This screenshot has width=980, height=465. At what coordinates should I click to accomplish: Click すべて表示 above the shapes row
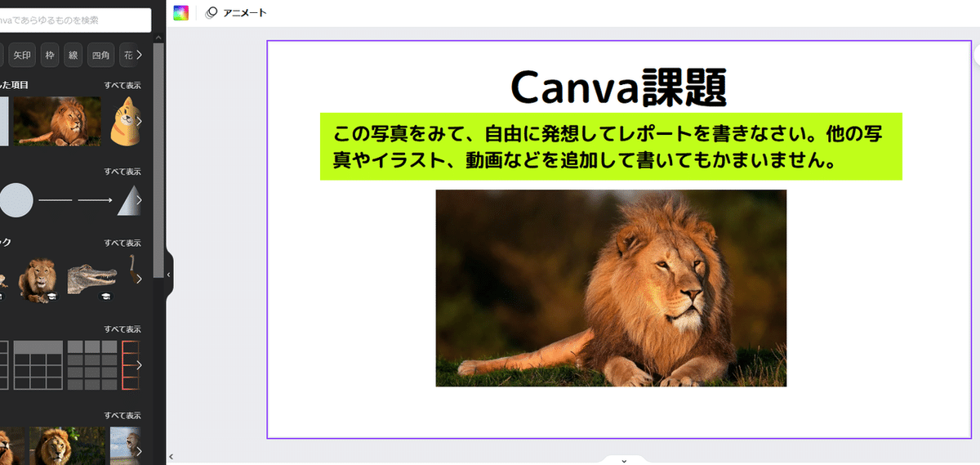(x=122, y=172)
